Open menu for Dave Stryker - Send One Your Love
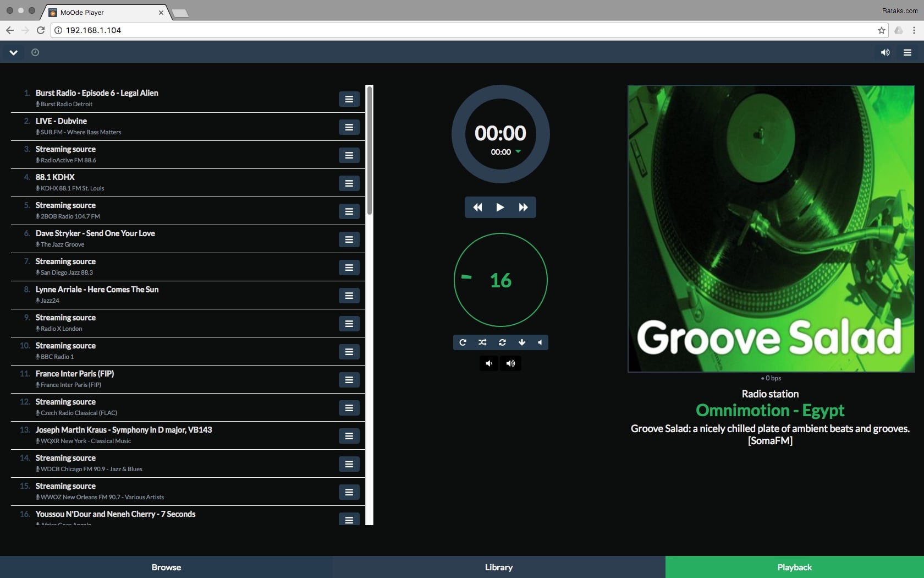Image resolution: width=924 pixels, height=578 pixels. coord(349,239)
